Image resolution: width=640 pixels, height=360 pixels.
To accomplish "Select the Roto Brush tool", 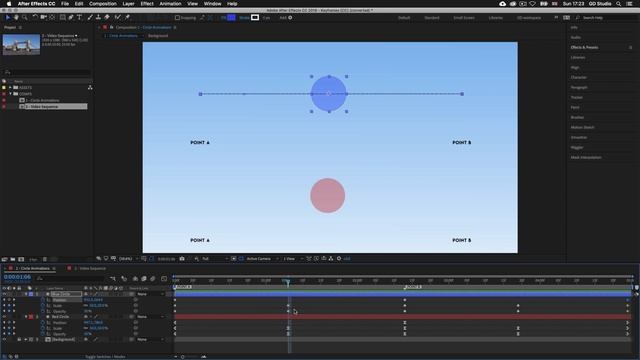I will tap(118, 18).
